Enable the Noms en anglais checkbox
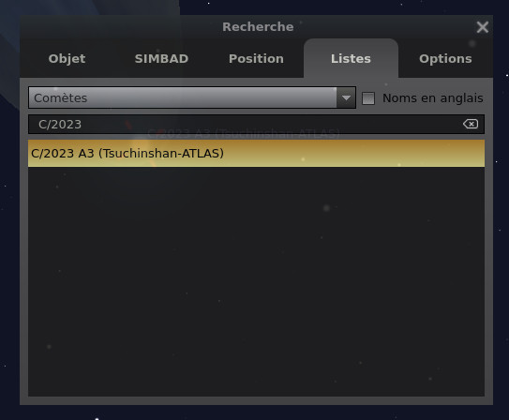Viewport: 509px width, 420px height. (368, 98)
